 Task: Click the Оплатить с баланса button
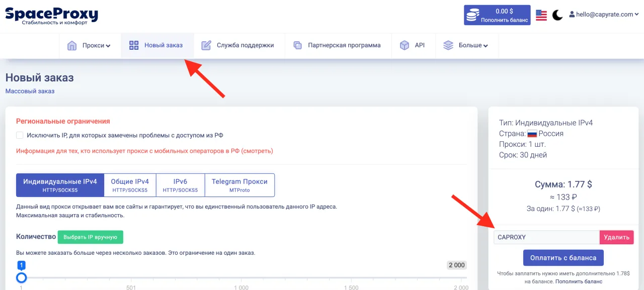tap(563, 258)
